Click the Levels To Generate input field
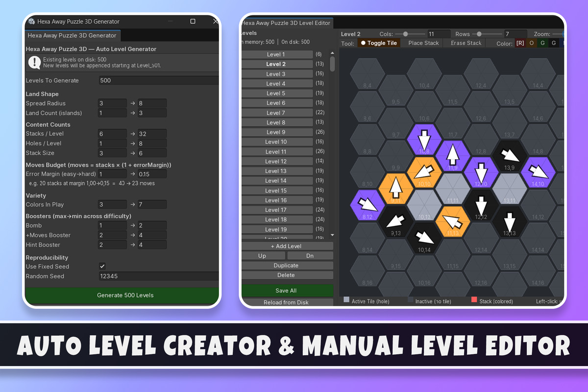This screenshot has width=588, height=392. [159, 80]
